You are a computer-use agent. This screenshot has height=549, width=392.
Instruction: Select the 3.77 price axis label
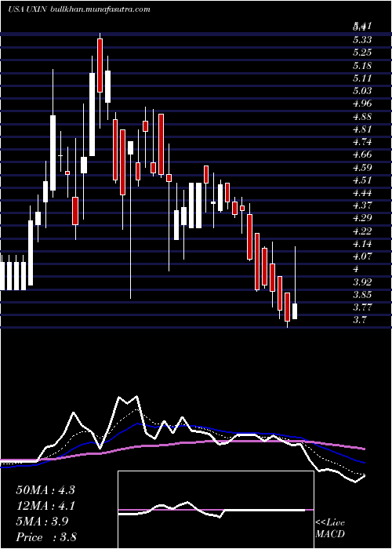click(x=362, y=307)
